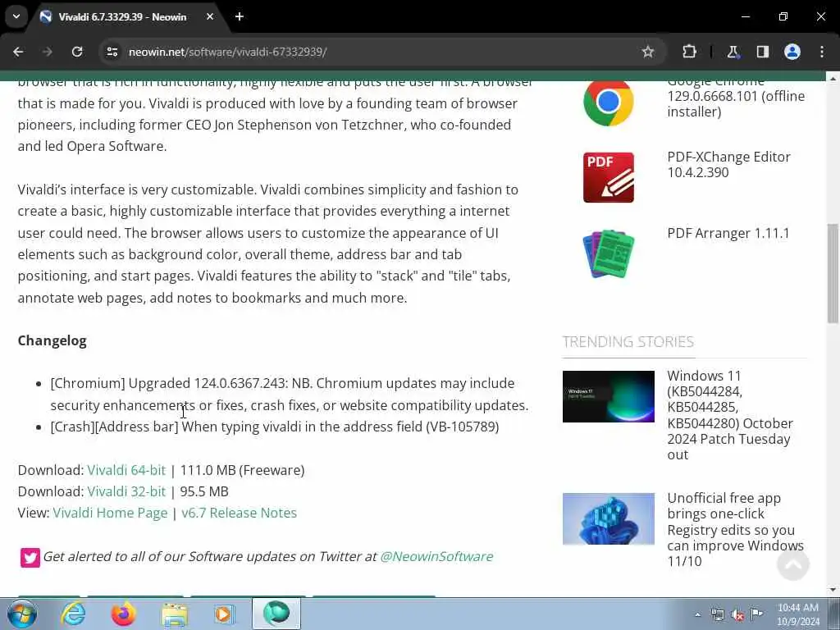
Task: Open the Google Chrome logo thumbnail
Action: click(x=608, y=102)
